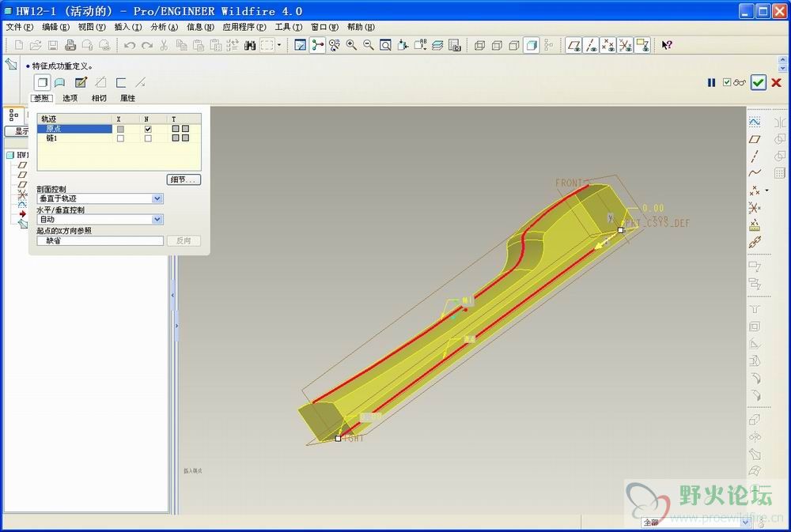Select the Sweep as surface icon
Viewport: 791px width, 532px height.
click(59, 82)
